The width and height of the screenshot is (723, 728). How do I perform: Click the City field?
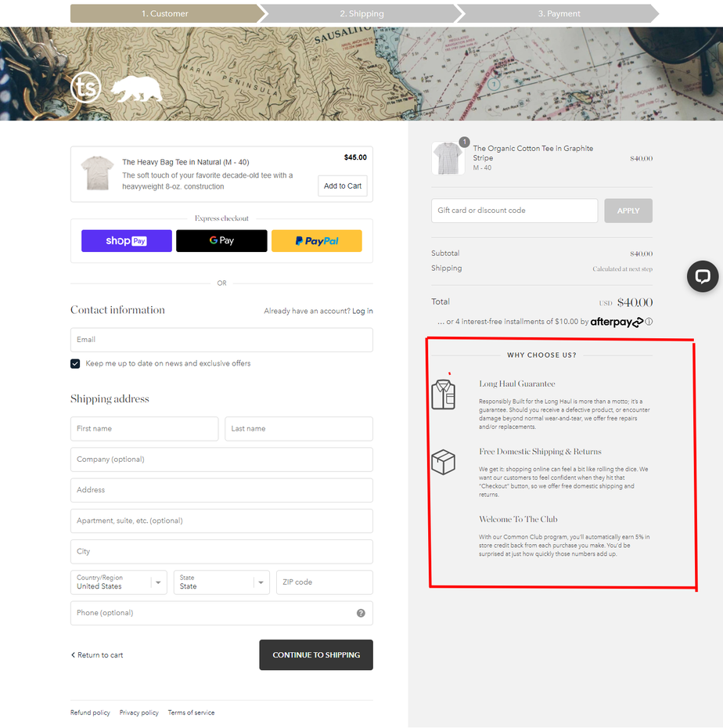click(221, 552)
